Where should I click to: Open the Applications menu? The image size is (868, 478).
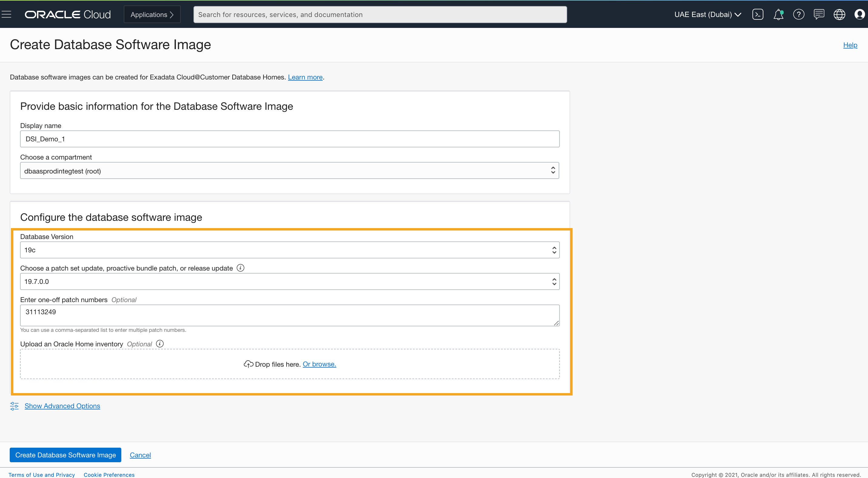(152, 15)
